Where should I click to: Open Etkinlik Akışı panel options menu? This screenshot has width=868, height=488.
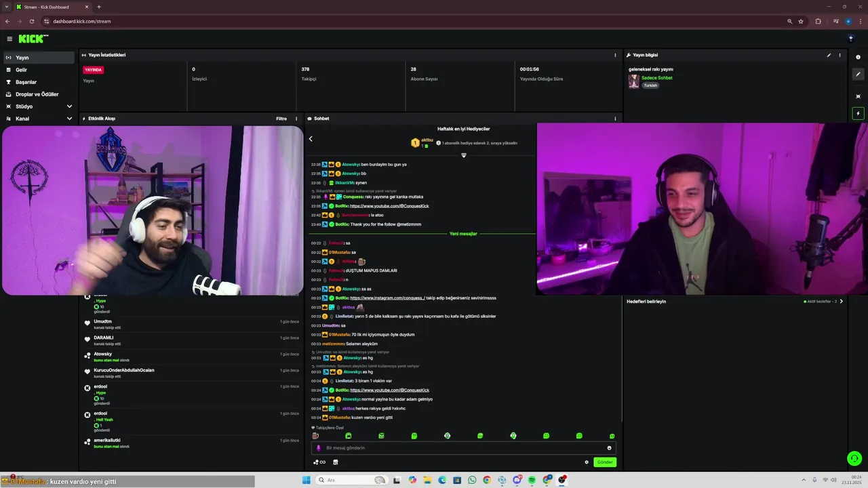(296, 119)
